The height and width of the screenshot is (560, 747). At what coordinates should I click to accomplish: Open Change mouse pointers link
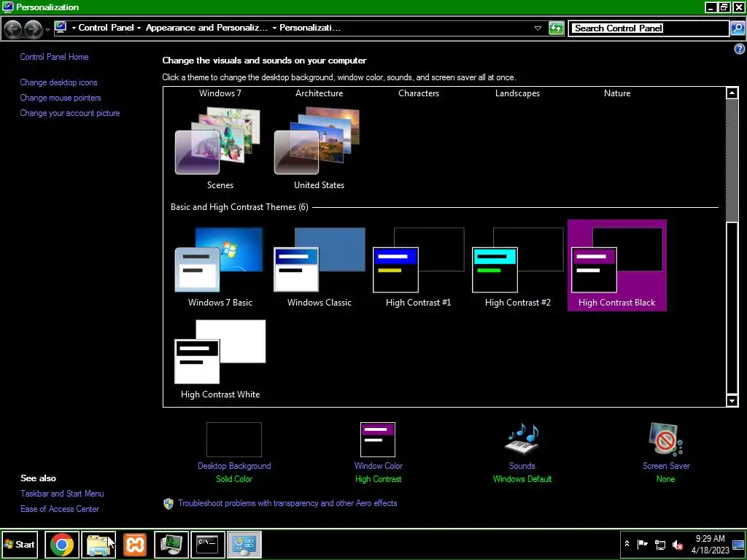[x=61, y=98]
